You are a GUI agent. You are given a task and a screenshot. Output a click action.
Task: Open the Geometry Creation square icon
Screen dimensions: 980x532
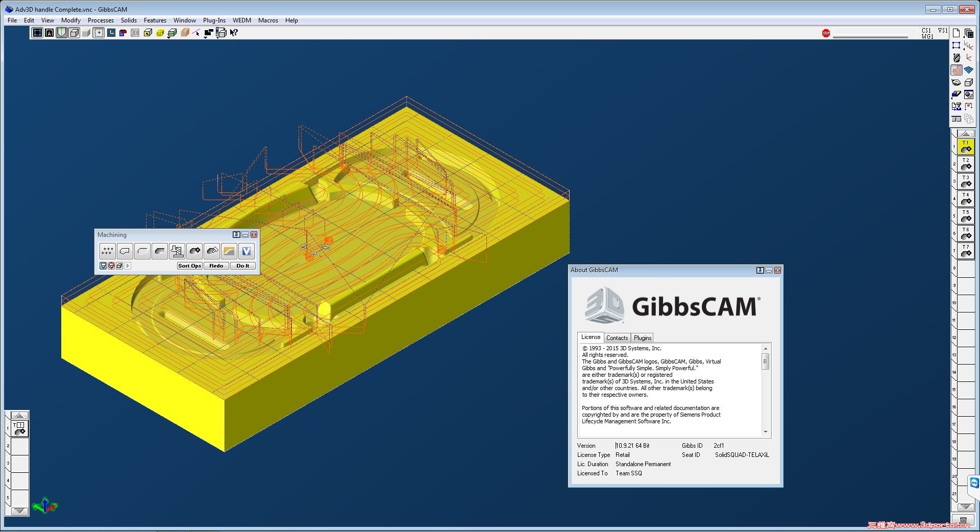pyautogui.click(x=957, y=45)
